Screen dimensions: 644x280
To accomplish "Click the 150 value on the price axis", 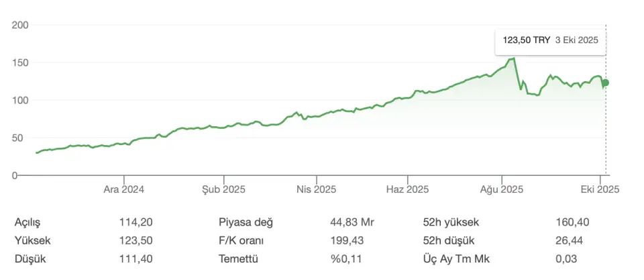I will click(x=20, y=62).
